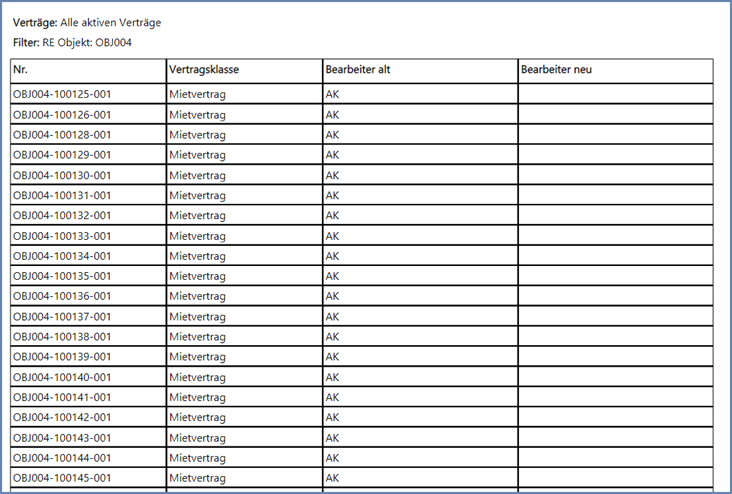Select contract number OBJ004-100141-001
Screen dimensions: 732x494
tap(62, 397)
